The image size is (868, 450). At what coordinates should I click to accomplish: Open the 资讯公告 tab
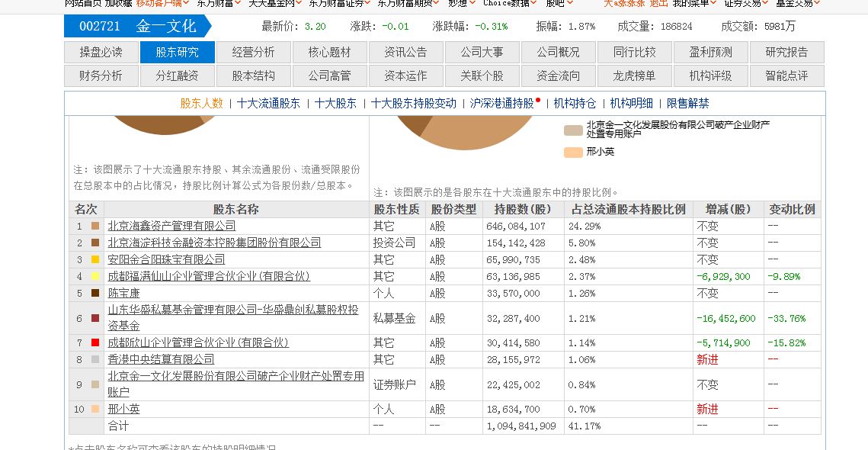click(x=405, y=53)
